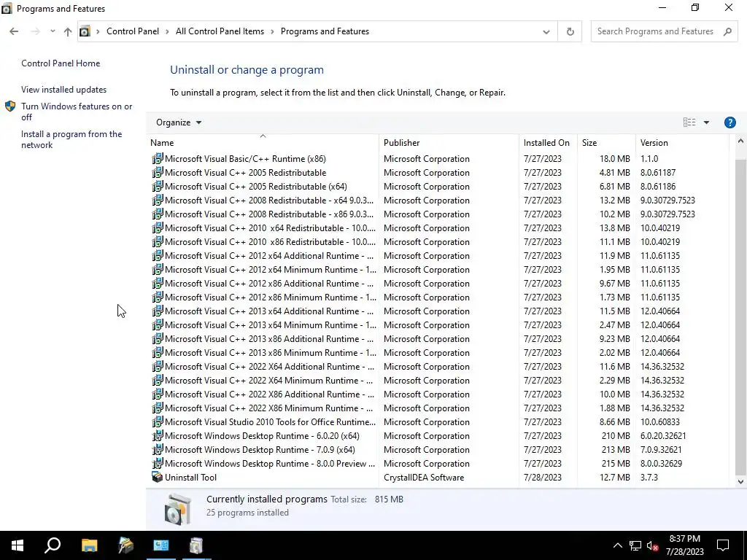Click version 14.36.32532 of 2022 X86 Minimum Runtime
The image size is (747, 560).
[x=662, y=408]
